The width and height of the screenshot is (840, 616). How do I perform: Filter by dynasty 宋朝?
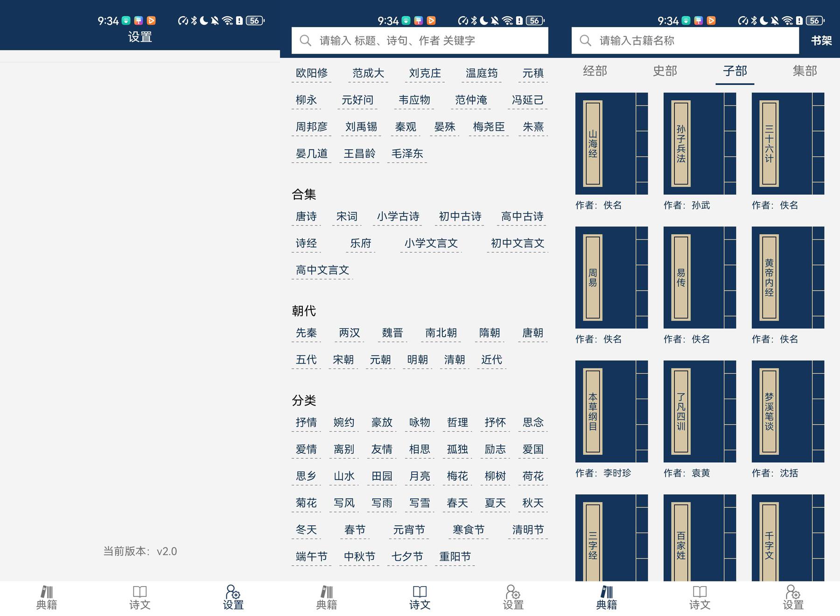coord(343,360)
